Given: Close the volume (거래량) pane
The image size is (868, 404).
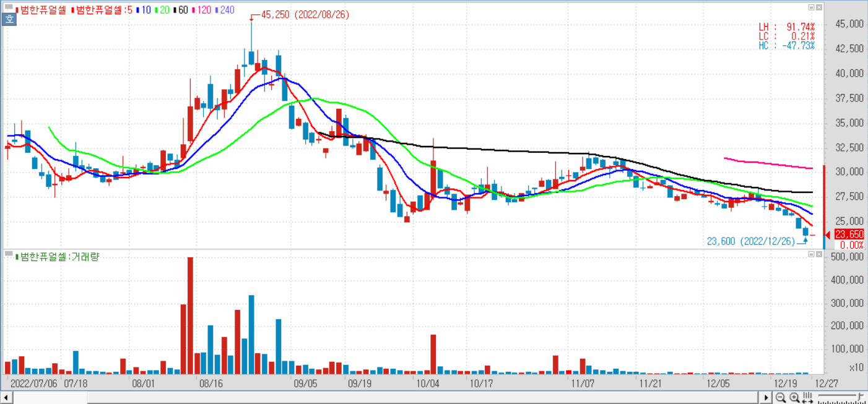Looking at the screenshot, I should coord(820,255).
